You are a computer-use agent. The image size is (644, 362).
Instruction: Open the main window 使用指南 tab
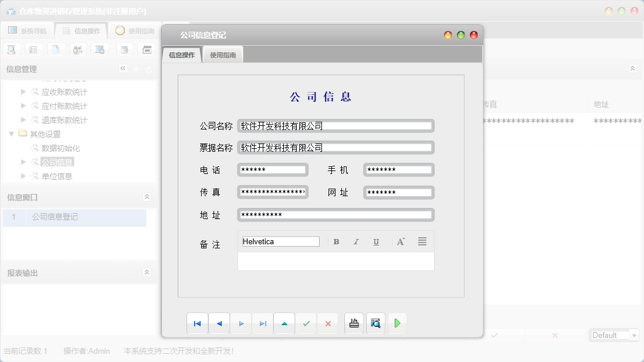(x=135, y=30)
